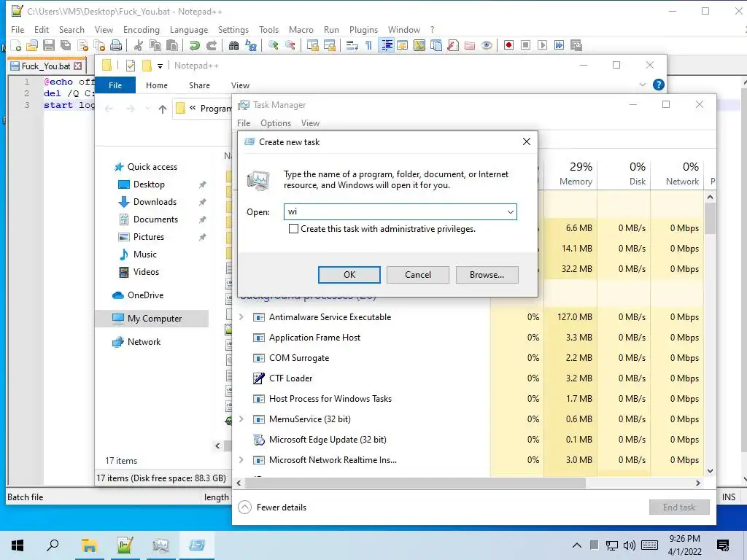Click the New file icon in Notepad++ toolbar
The height and width of the screenshot is (560, 747).
point(16,45)
